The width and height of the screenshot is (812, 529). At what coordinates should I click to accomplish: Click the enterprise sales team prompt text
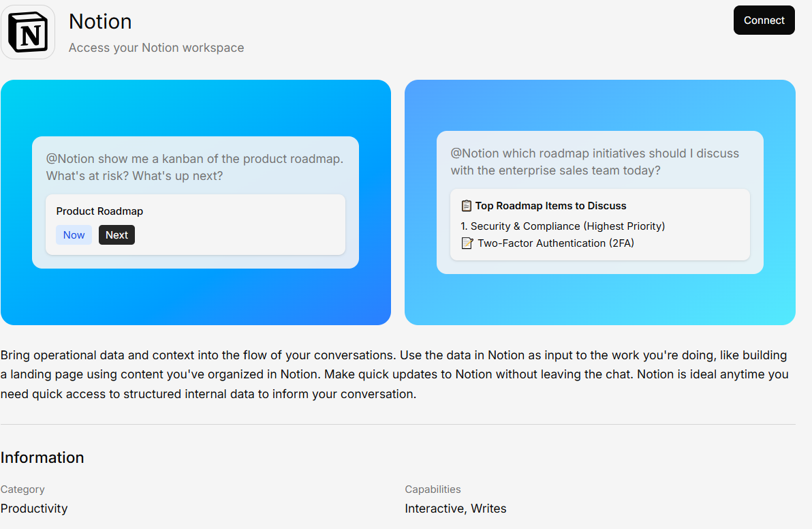[x=594, y=162]
